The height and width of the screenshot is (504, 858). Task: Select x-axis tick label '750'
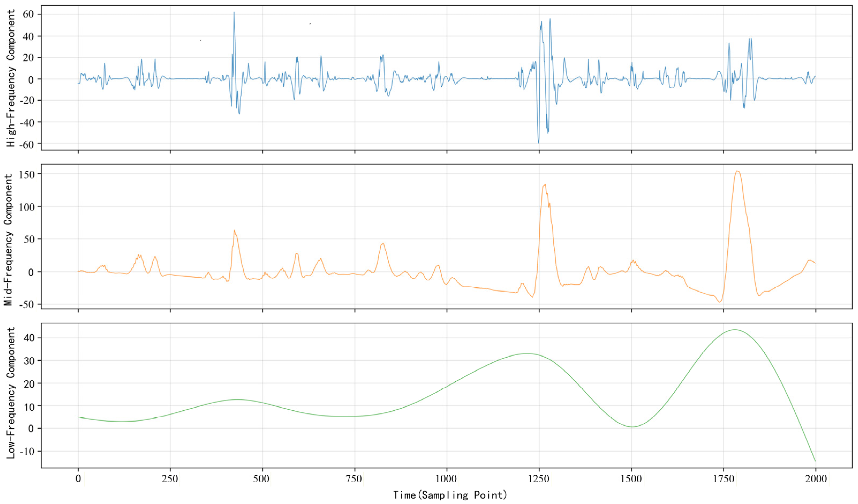(x=354, y=479)
